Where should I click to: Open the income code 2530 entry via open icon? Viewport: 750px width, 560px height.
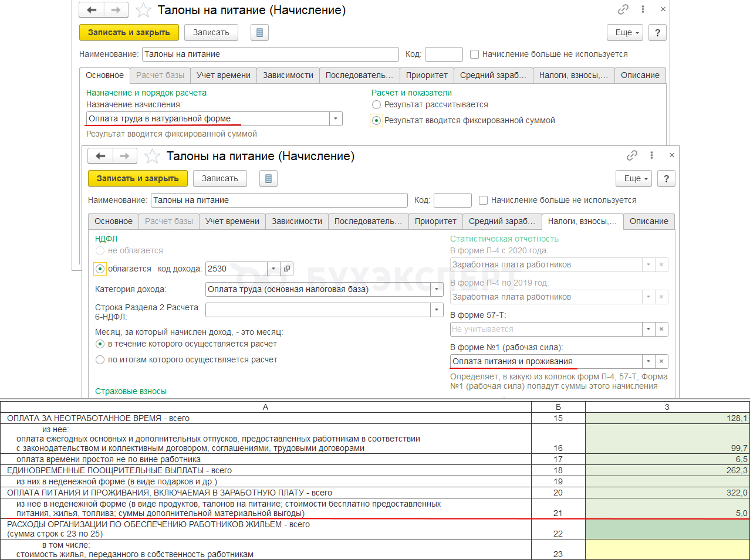coord(287,269)
